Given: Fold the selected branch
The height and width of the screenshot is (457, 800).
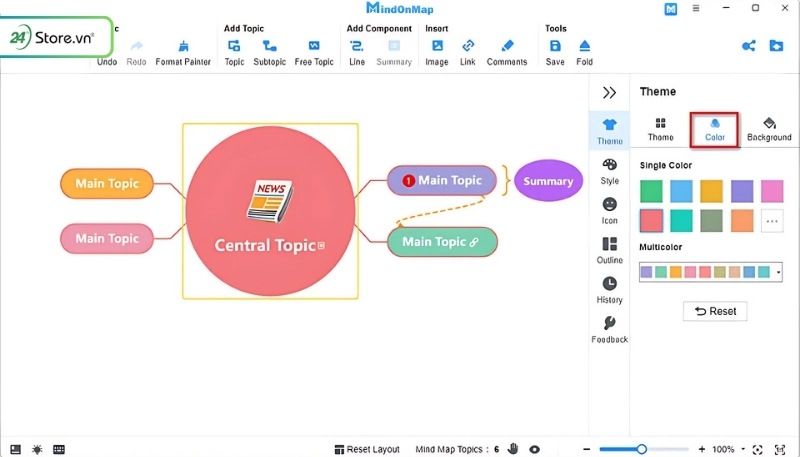Looking at the screenshot, I should 585,53.
